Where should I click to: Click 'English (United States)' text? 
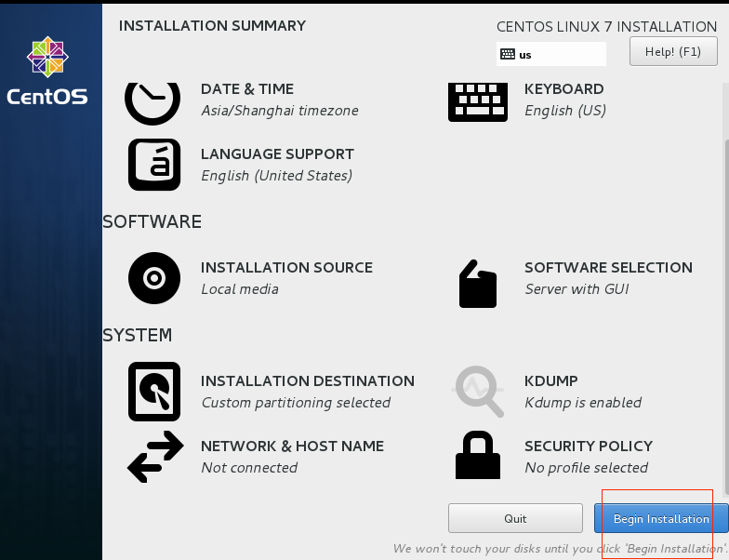(277, 176)
